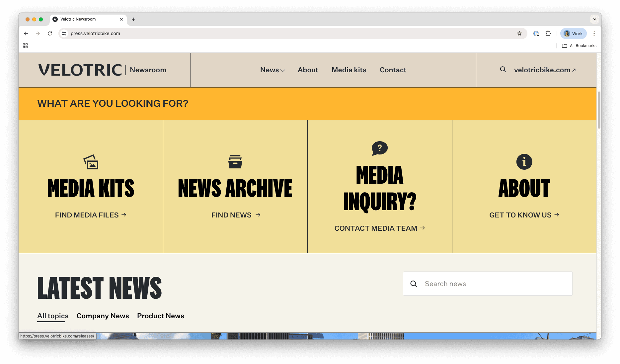Viewport: 620px width, 364px height.
Task: Open the Work profile menu
Action: 573,33
